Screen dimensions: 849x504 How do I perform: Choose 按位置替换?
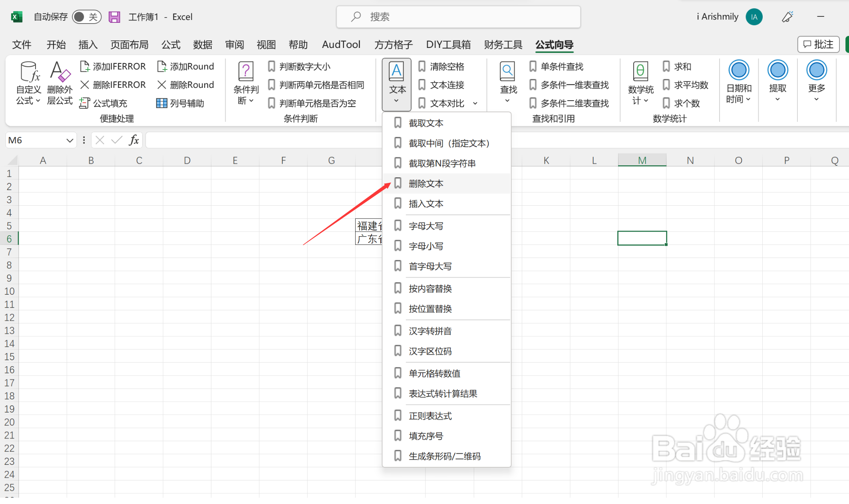447,308
